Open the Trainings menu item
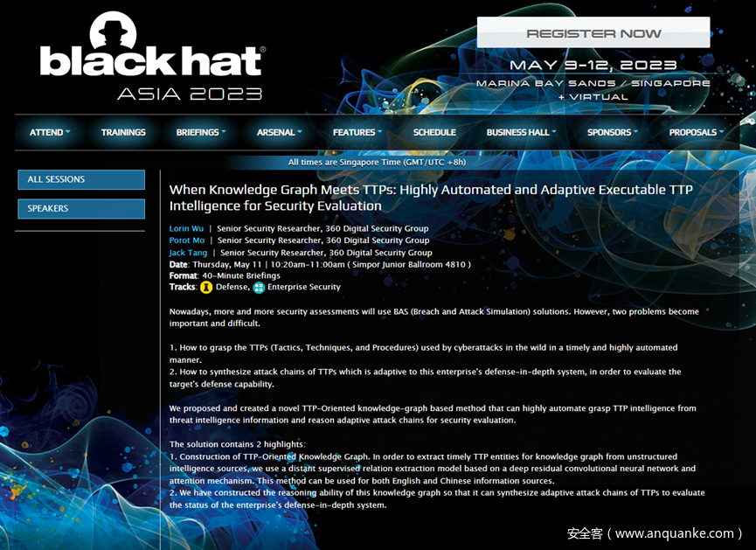This screenshot has width=756, height=550. 123,133
